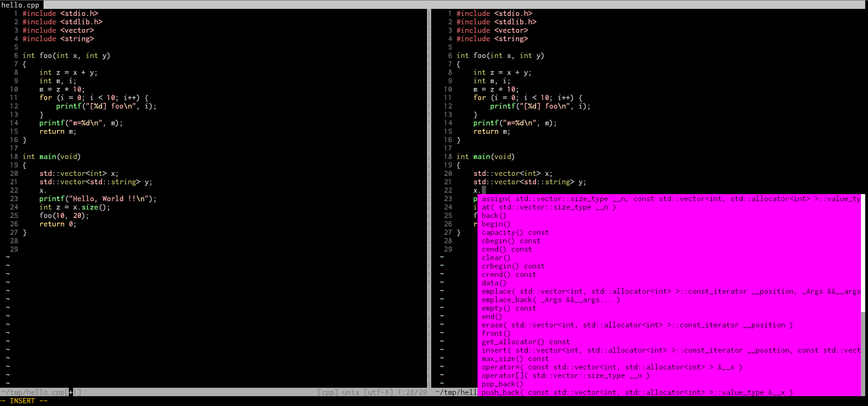
Task: Pick front() from completion list
Action: [669, 333]
